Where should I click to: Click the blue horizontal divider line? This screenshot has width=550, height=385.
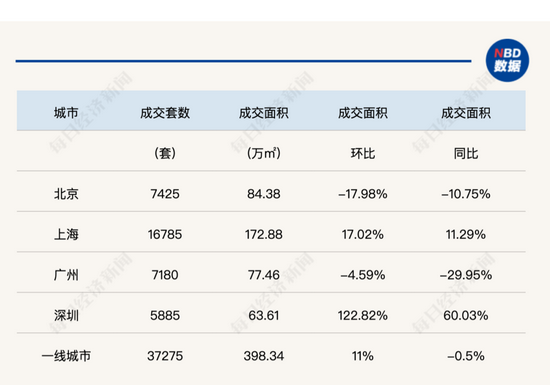click(x=243, y=61)
